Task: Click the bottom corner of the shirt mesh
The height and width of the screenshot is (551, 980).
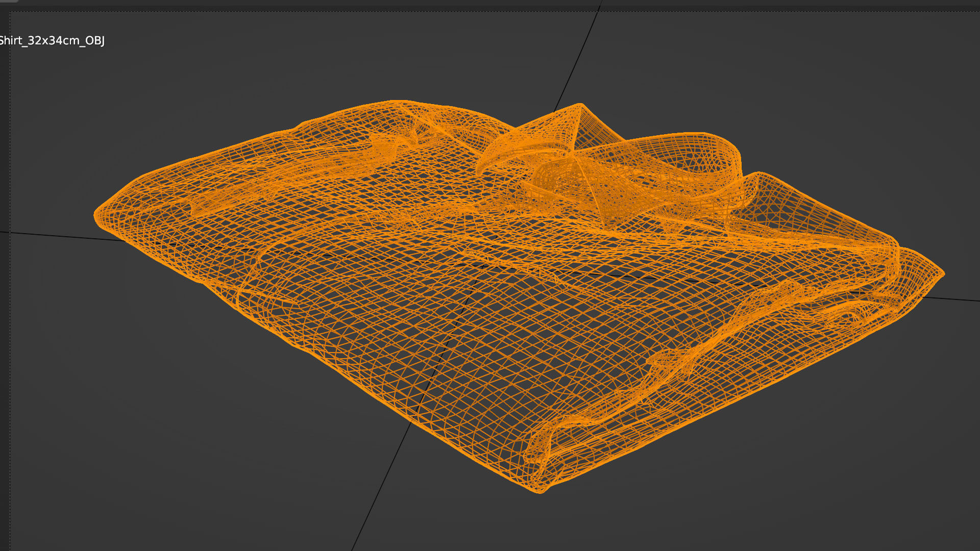Action: (x=540, y=490)
